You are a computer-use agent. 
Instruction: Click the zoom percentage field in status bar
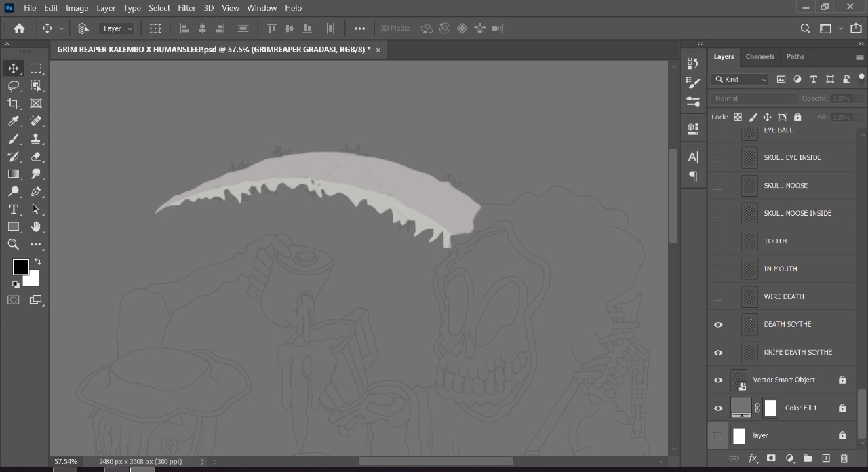[66, 462]
